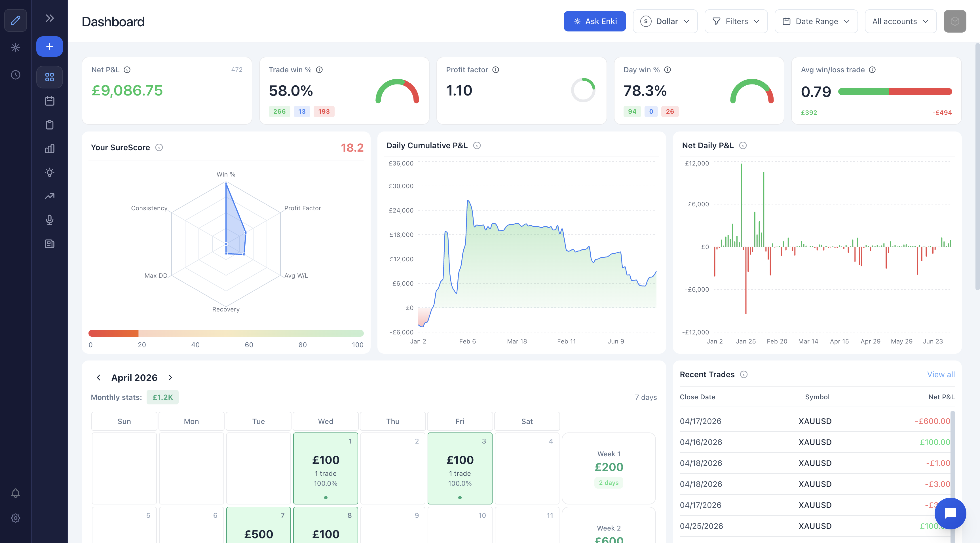Click the pencil edit icon in left rail
980x543 pixels.
[16, 20]
